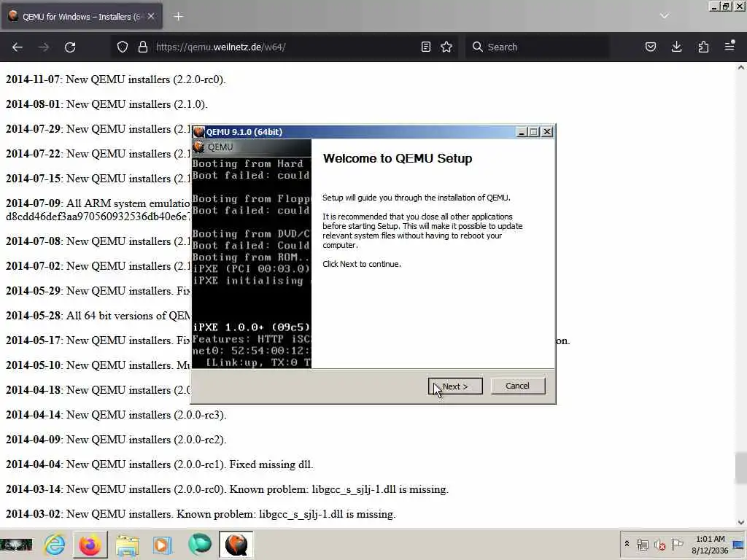Toggle reader view icon in address bar
747x560 pixels.
pyautogui.click(x=426, y=47)
